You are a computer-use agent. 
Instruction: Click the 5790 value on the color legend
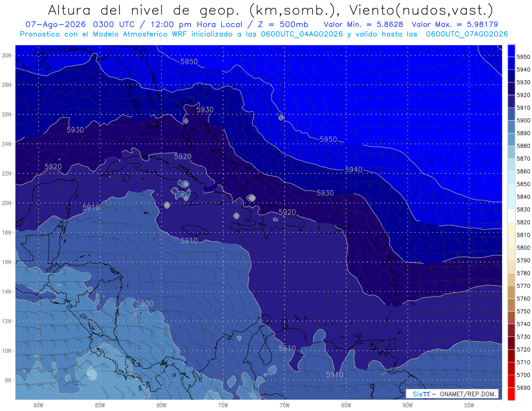pyautogui.click(x=523, y=260)
